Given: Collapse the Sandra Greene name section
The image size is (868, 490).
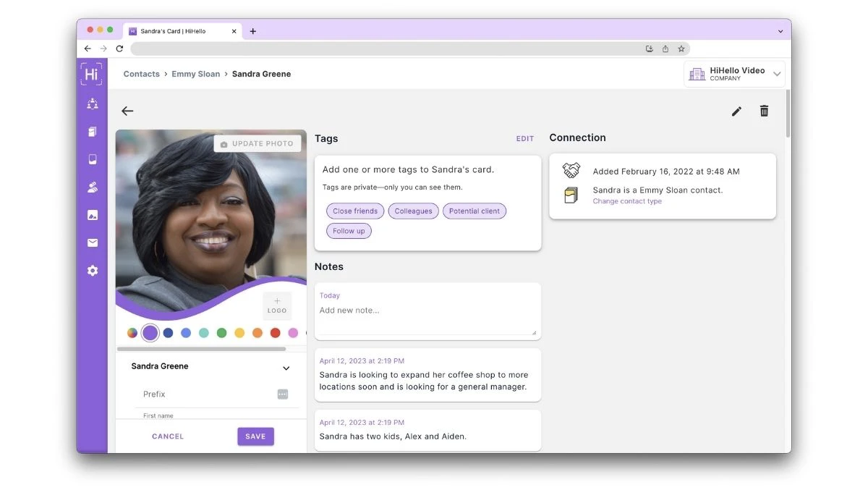Looking at the screenshot, I should 286,368.
